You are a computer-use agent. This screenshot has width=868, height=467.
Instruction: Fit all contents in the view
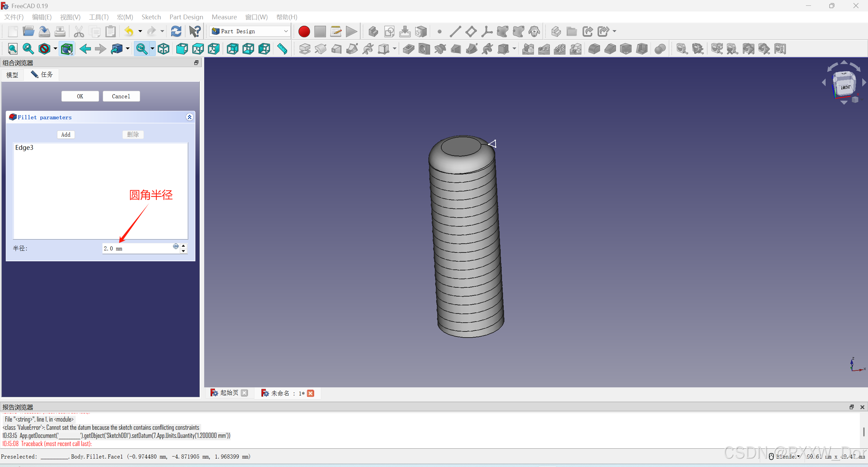point(13,48)
